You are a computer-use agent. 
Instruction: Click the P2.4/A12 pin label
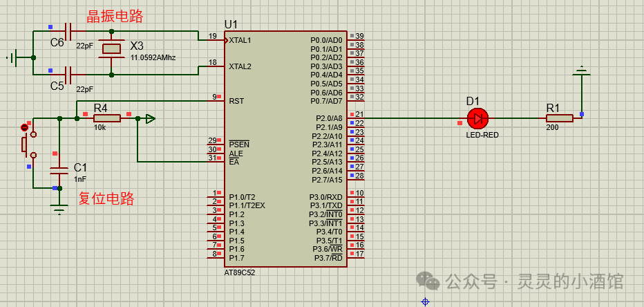tap(327, 153)
